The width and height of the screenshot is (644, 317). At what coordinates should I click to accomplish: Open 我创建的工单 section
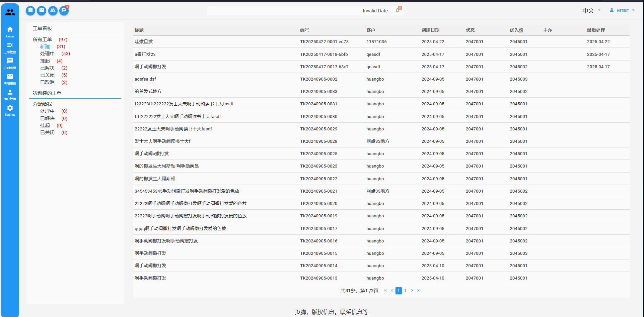coord(47,93)
